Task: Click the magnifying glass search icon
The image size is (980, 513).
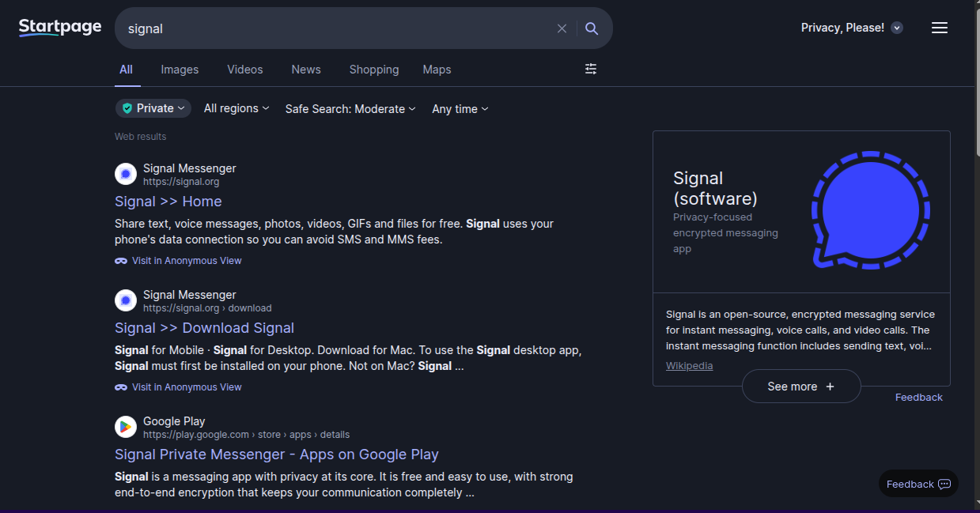Action: pos(592,28)
